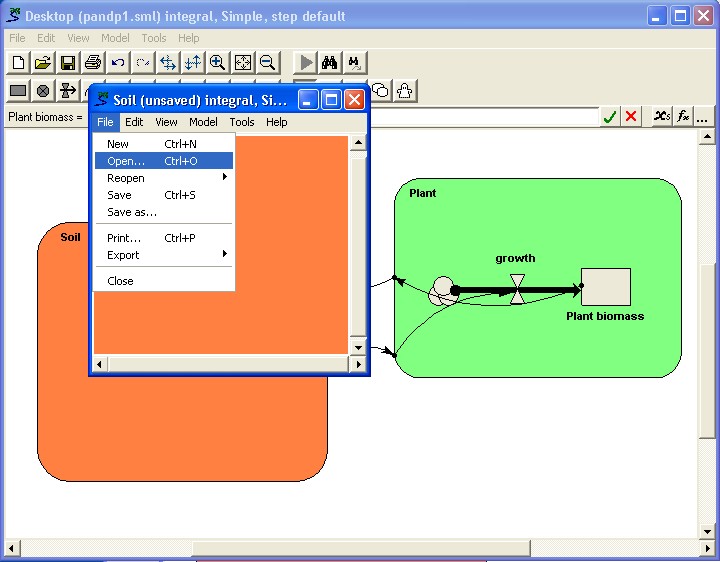The width and height of the screenshot is (720, 562).
Task: Open View menu in Soil window
Action: pyautogui.click(x=166, y=122)
